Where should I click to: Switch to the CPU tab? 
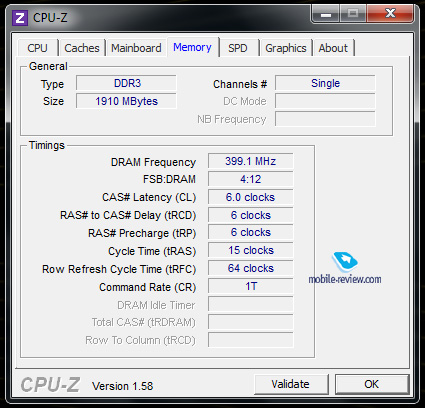click(x=37, y=48)
